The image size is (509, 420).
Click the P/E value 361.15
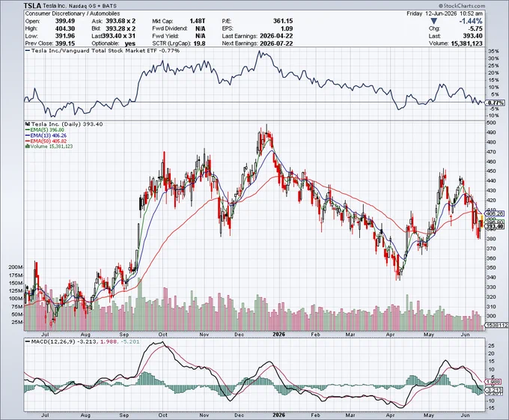pyautogui.click(x=283, y=21)
